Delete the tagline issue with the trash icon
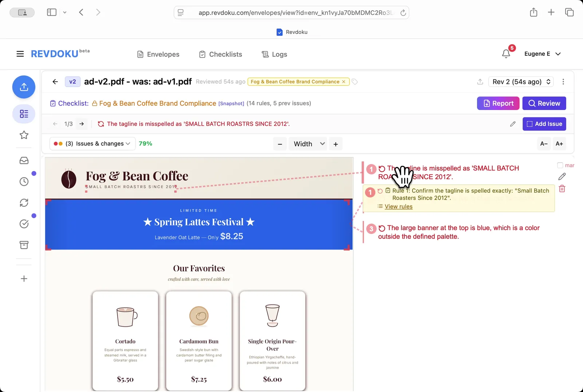The height and width of the screenshot is (392, 583). coord(562,189)
